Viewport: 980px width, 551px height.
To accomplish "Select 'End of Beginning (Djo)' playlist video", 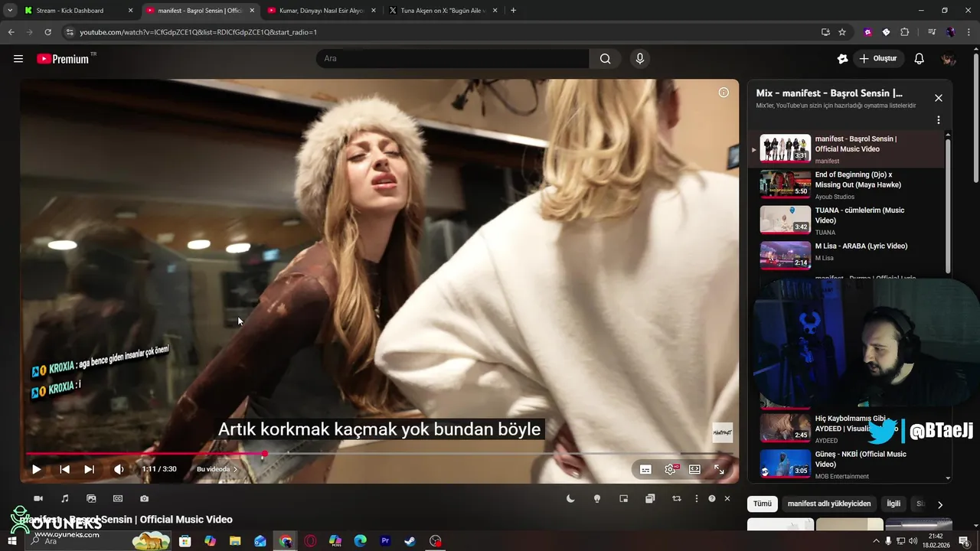I will point(846,184).
